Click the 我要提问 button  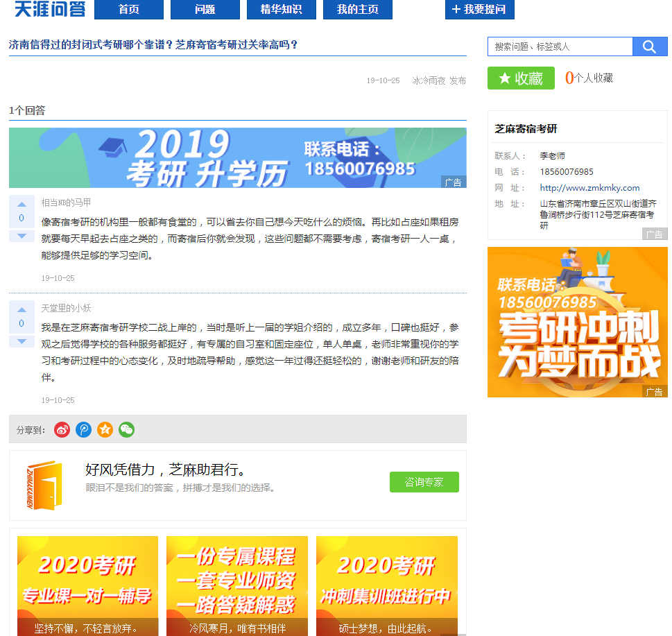pyautogui.click(x=480, y=9)
